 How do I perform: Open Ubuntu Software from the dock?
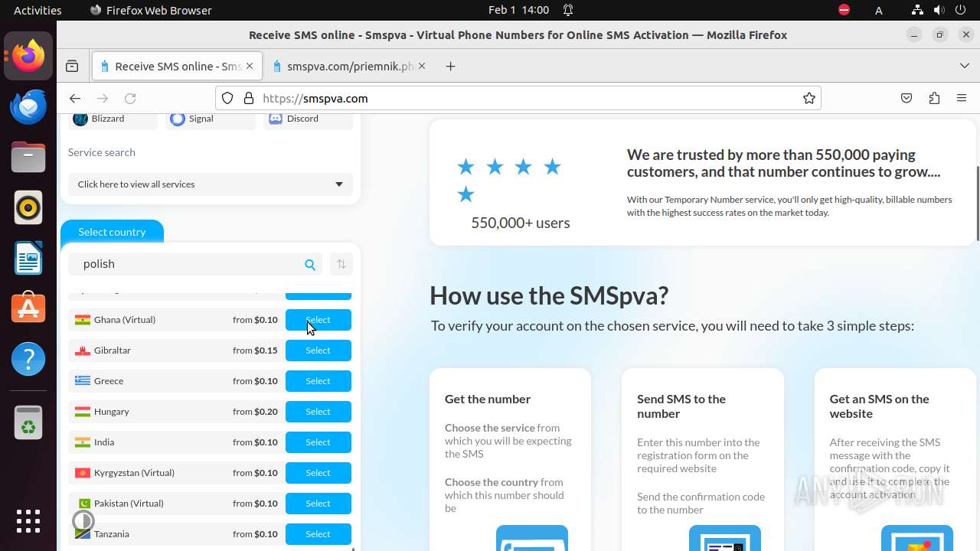[x=28, y=308]
